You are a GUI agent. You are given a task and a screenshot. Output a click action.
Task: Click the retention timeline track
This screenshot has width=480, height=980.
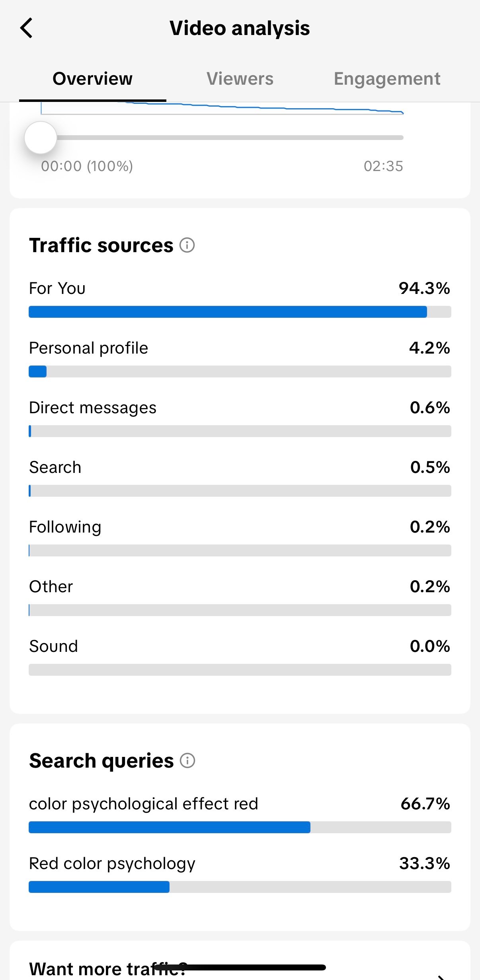click(231, 138)
